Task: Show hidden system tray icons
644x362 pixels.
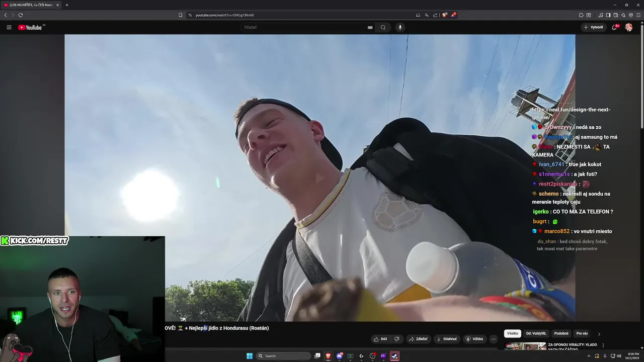Action: click(x=589, y=356)
